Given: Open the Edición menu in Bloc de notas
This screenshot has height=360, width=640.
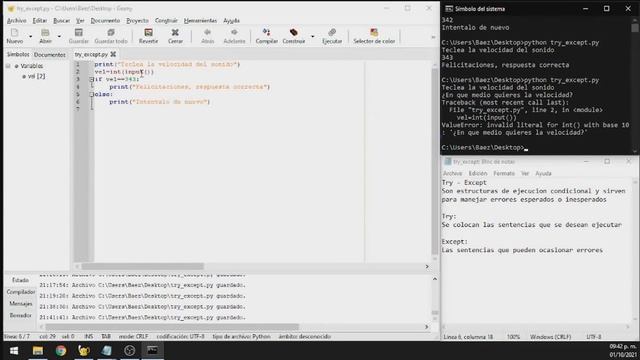Looking at the screenshot, I should 478,173.
